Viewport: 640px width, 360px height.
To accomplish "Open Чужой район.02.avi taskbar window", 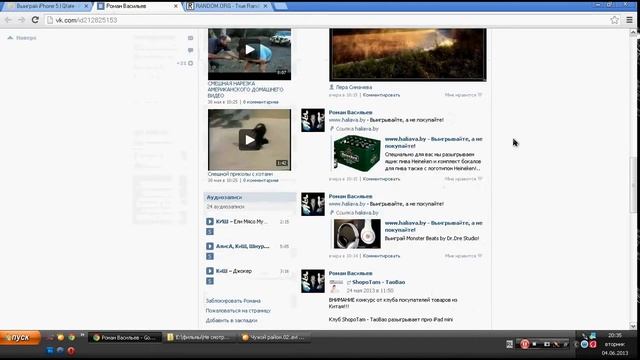I will (274, 338).
